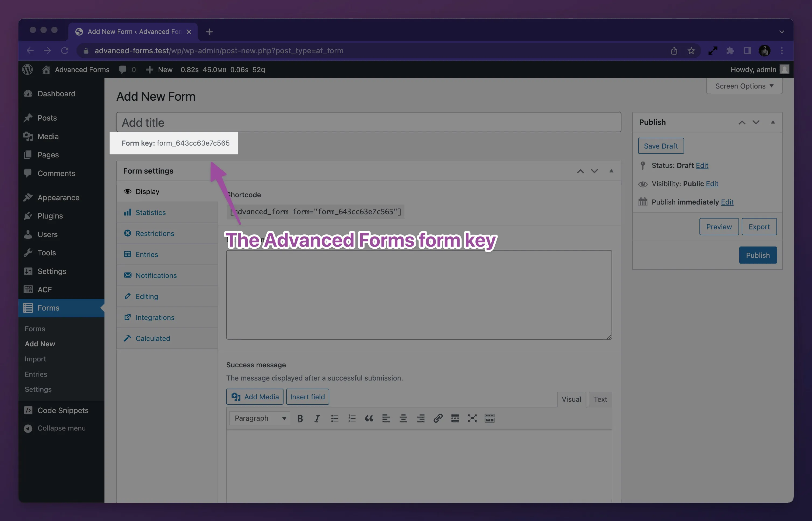Open the Statistics settings tab
This screenshot has height=521, width=812.
tap(167, 212)
